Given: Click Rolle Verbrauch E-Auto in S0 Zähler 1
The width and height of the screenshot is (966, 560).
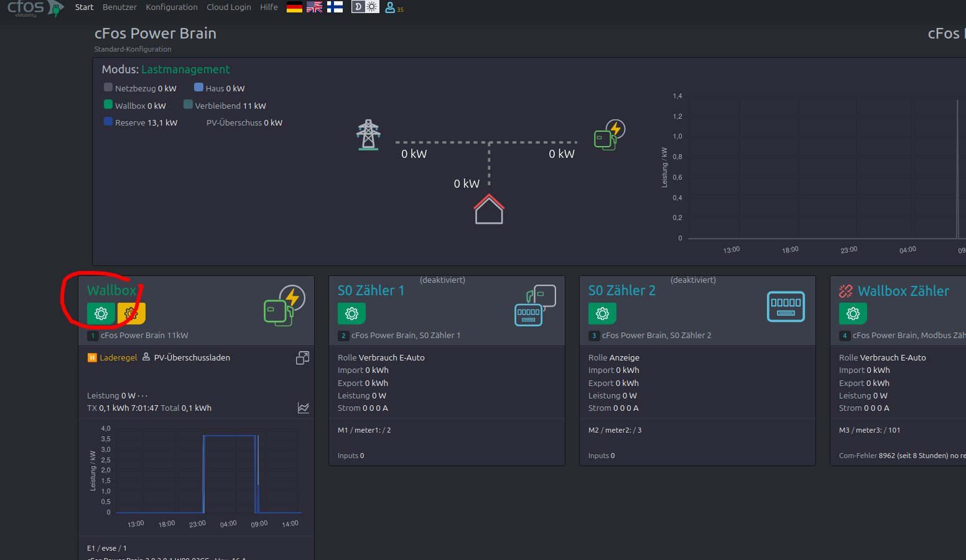Looking at the screenshot, I should point(381,357).
